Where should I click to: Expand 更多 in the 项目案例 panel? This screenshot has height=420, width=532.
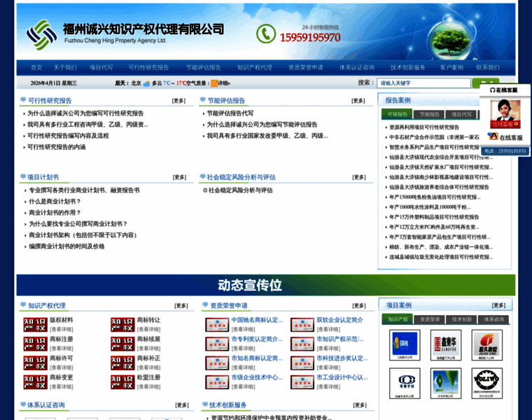coord(498,305)
